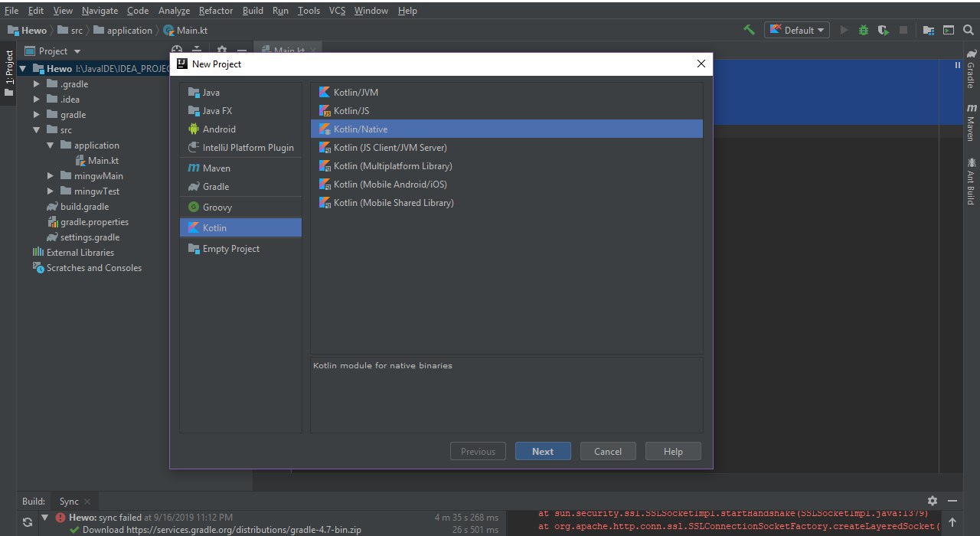
Task: Start debugging with the green bug icon
Action: coord(864,30)
